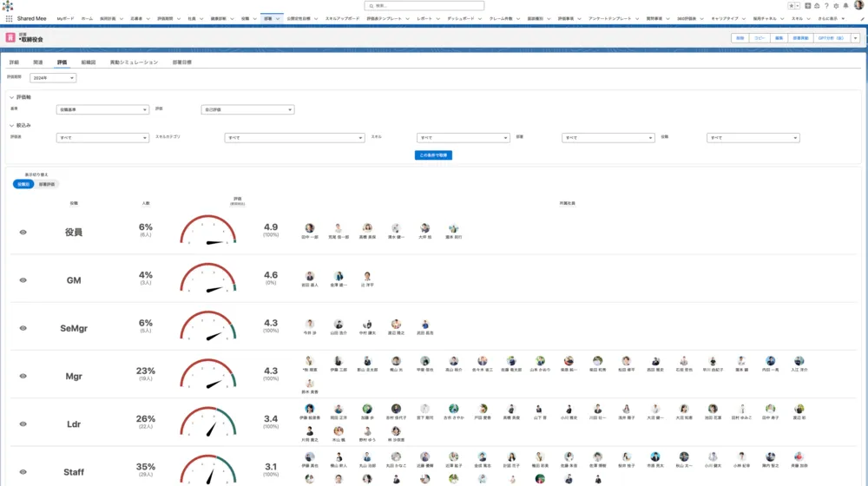The width and height of the screenshot is (868, 486).
Task: Toggle the eye icon for 役員 row
Action: [23, 233]
